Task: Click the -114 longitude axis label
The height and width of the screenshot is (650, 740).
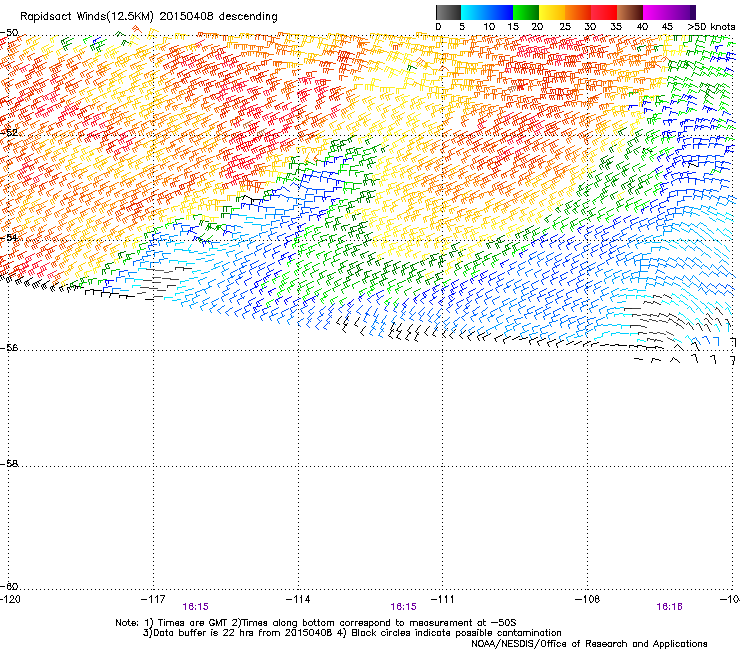Action: pos(298,599)
